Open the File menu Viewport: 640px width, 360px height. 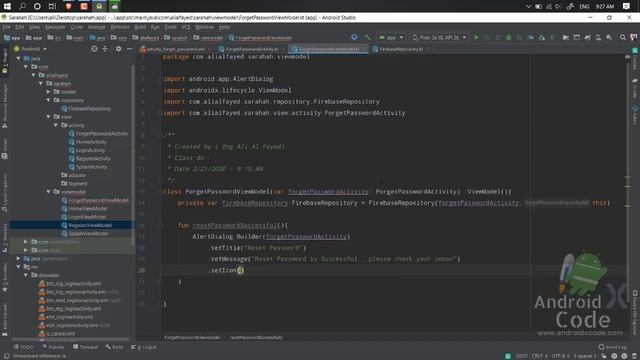(7, 27)
